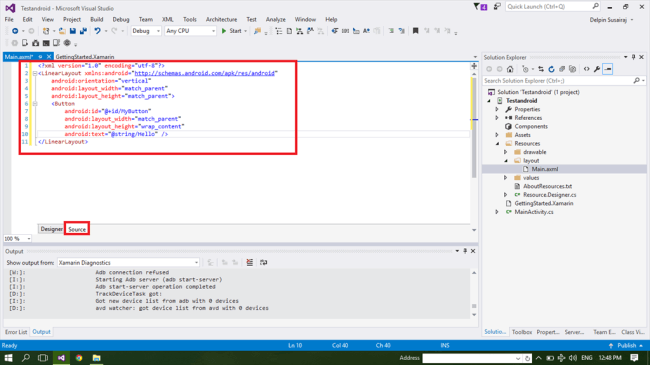The width and height of the screenshot is (650, 365).
Task: Click the Save All toolbar icon
Action: (x=83, y=31)
